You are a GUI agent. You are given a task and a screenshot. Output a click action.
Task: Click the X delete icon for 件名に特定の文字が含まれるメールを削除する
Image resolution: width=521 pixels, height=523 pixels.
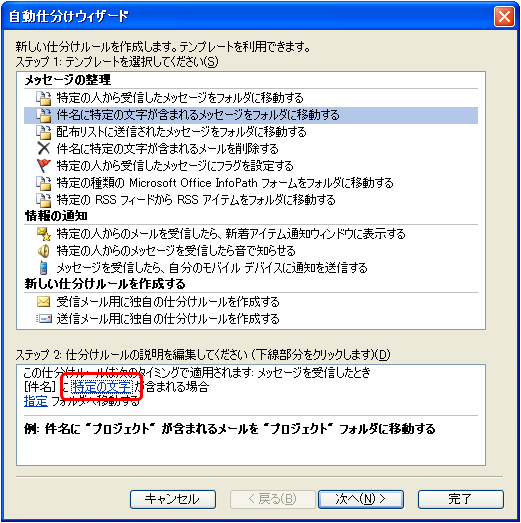pos(44,149)
